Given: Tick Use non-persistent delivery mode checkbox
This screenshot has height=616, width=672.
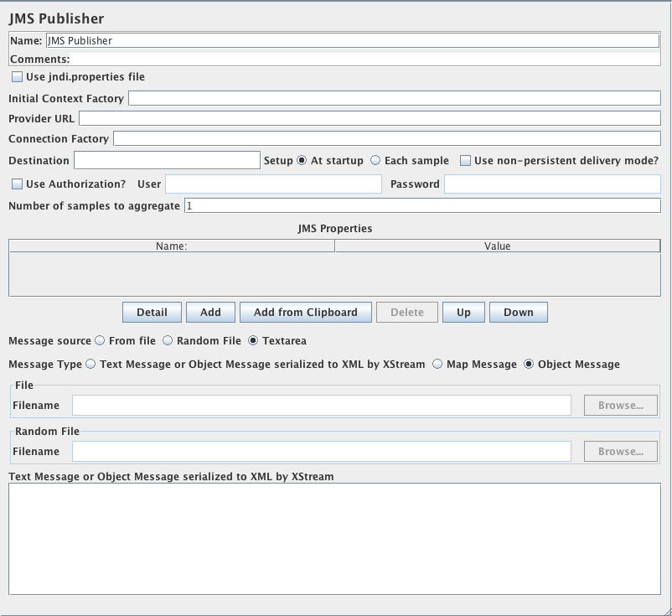Looking at the screenshot, I should pos(465,161).
